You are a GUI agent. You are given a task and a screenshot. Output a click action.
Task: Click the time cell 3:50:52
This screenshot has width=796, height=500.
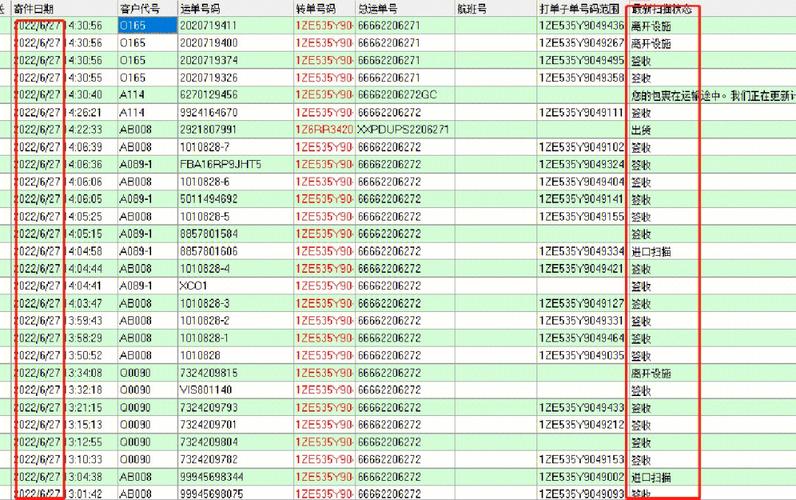(85, 355)
